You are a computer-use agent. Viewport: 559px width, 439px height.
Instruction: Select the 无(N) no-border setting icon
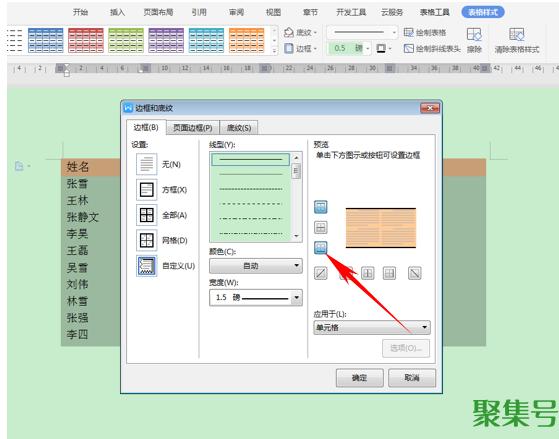[x=147, y=164]
